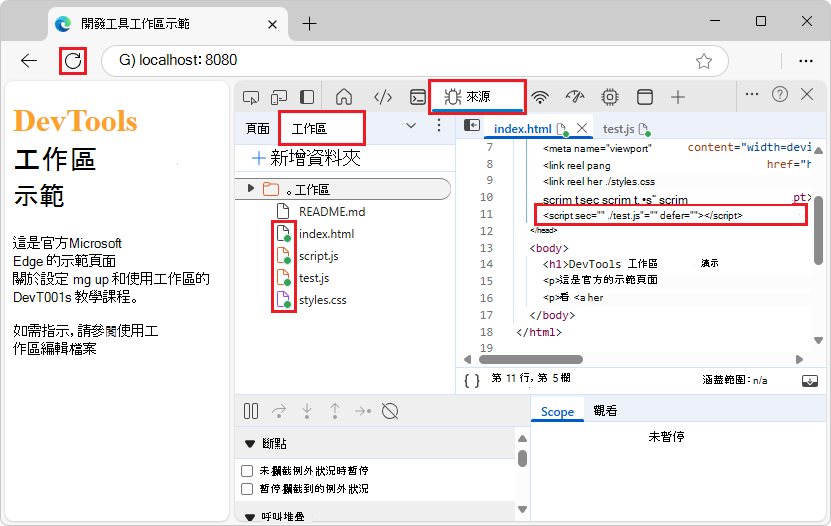Click the coverage download icon in status bar
The image size is (831, 526).
click(810, 380)
